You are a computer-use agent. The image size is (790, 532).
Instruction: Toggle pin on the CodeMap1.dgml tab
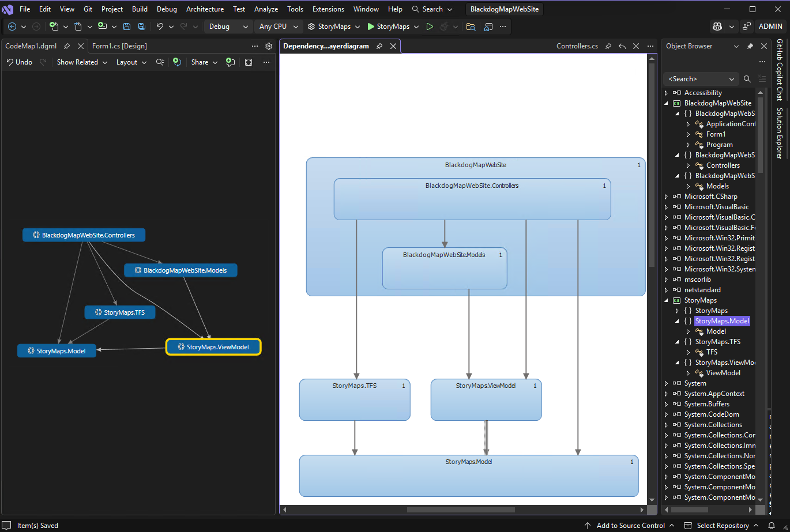(x=67, y=46)
